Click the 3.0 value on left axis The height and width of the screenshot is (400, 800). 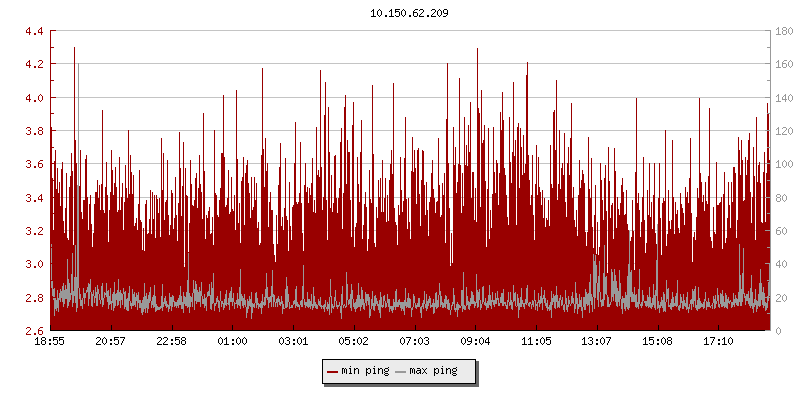(33, 264)
